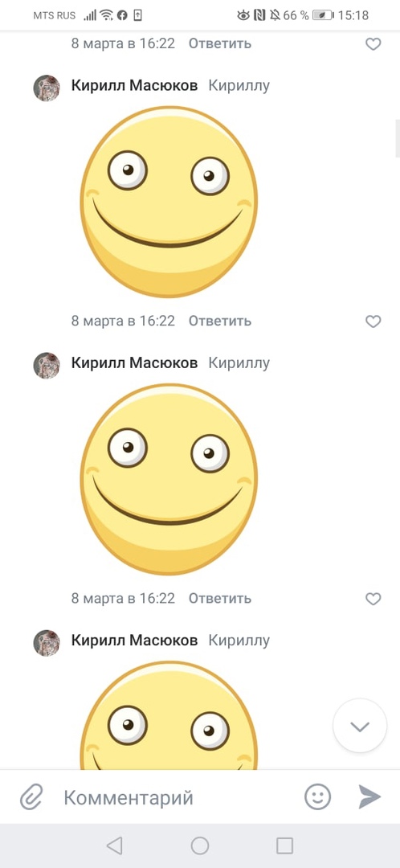Open first Кирилл Масюков avatar
This screenshot has height=868, width=400.
click(47, 88)
